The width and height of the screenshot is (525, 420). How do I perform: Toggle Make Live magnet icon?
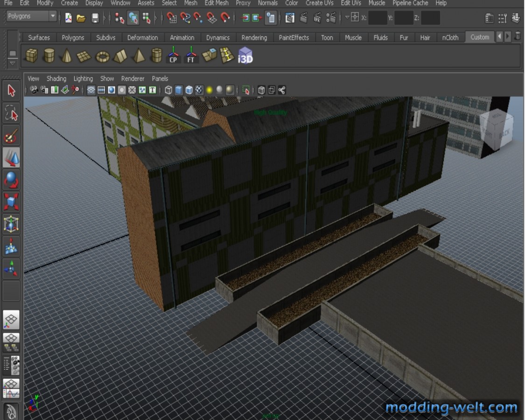point(225,18)
